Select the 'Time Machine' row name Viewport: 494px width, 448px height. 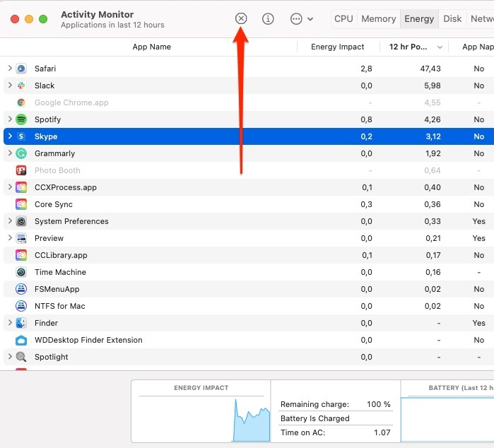pos(60,272)
